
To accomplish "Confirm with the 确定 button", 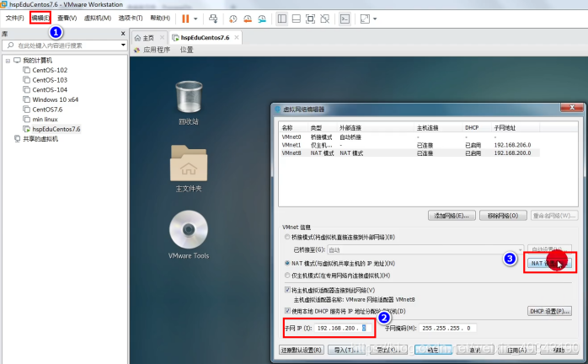I will click(433, 350).
